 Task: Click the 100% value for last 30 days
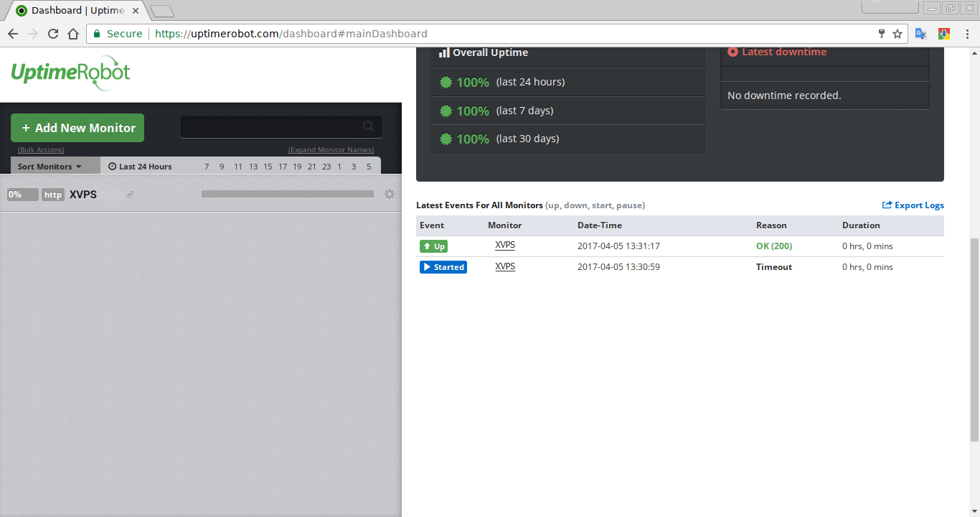click(x=473, y=139)
